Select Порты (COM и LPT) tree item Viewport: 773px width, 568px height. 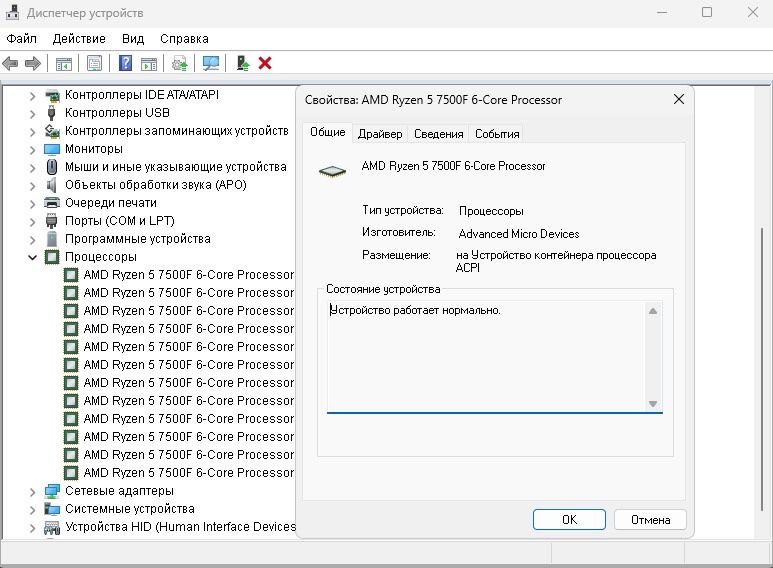[120, 221]
